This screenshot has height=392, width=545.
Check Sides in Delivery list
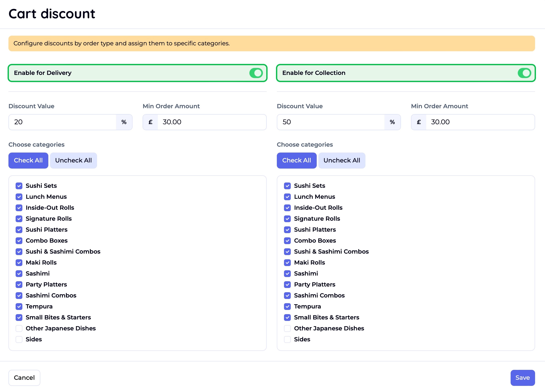tap(19, 339)
